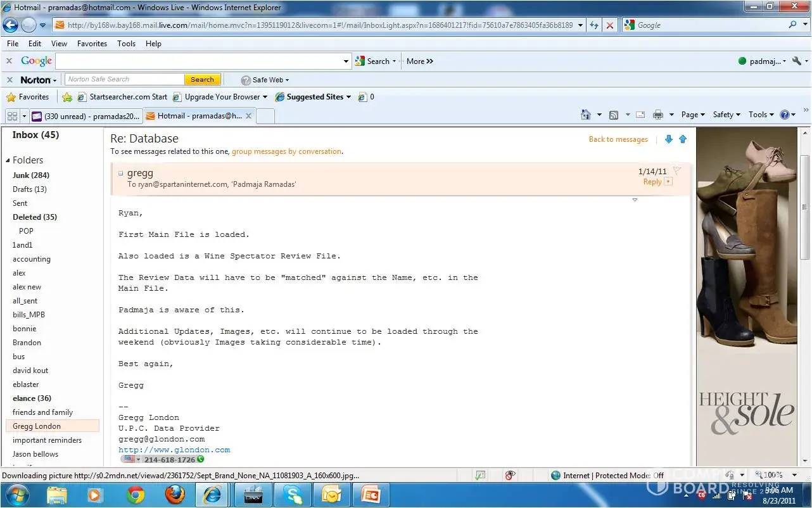The height and width of the screenshot is (508, 812).
Task: Close the Hotmail tab
Action: [249, 116]
